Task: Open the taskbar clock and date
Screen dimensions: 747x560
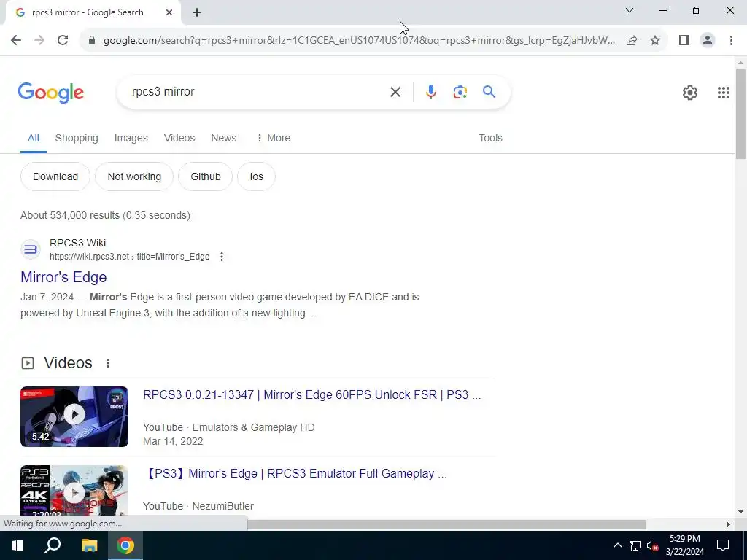Action: (684, 545)
